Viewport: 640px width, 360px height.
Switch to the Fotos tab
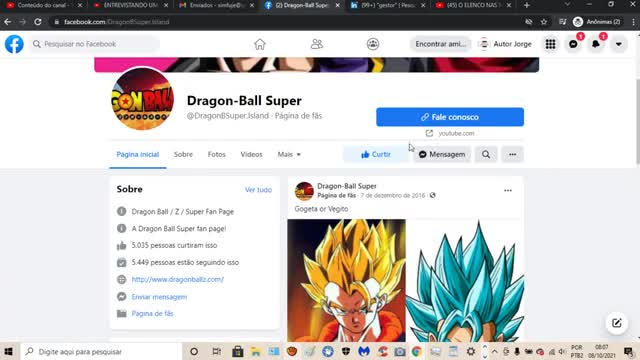click(x=216, y=154)
